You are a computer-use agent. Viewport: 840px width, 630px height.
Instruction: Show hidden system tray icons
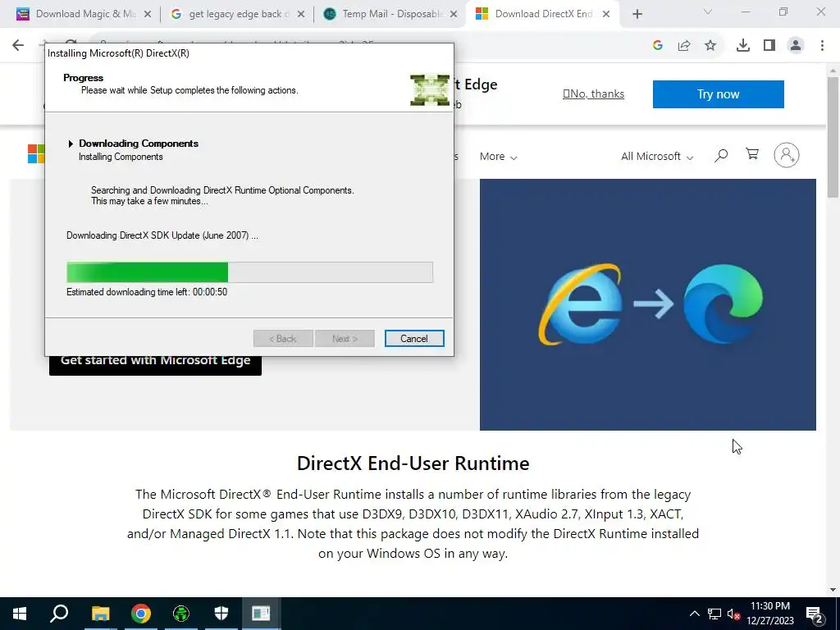pos(694,614)
